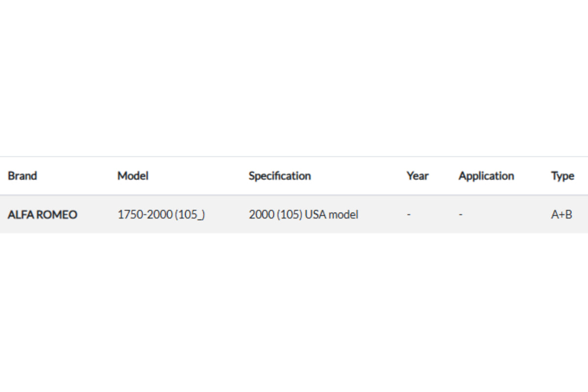Select the Specification column header
This screenshot has width=588, height=392.
point(279,176)
